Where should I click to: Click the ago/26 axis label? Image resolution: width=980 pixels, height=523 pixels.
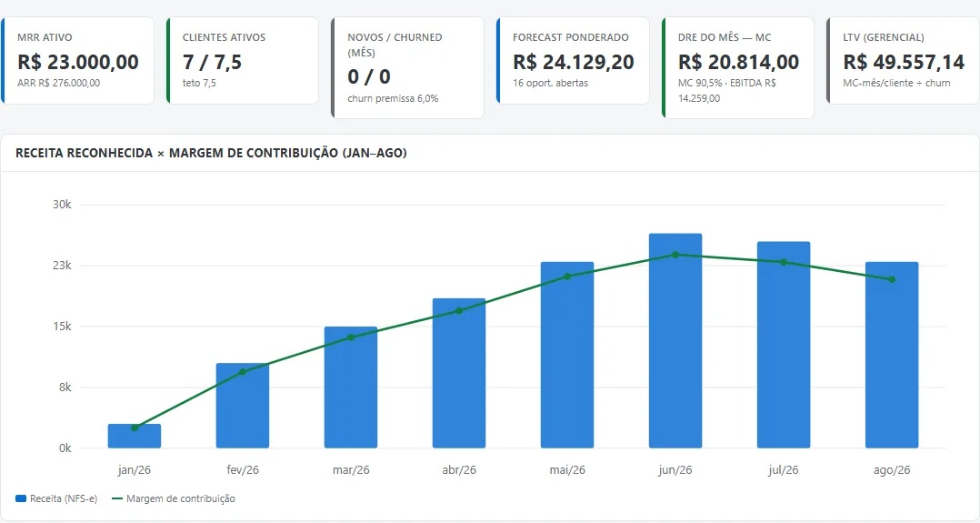(892, 470)
